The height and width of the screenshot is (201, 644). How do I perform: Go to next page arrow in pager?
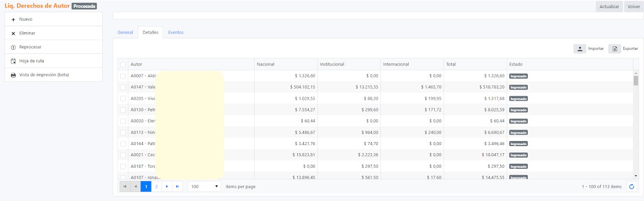pos(167,186)
